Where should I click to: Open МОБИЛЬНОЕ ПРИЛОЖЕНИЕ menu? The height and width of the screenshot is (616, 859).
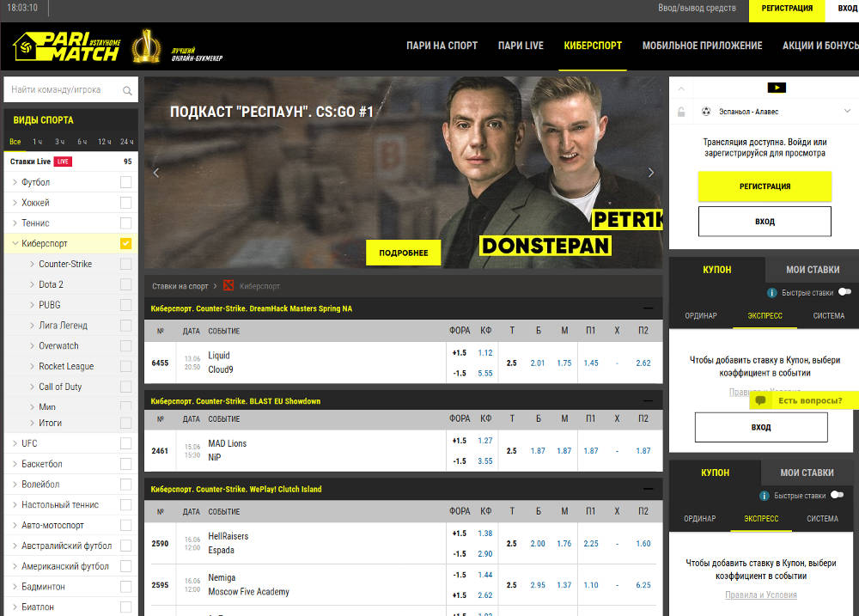coord(703,46)
